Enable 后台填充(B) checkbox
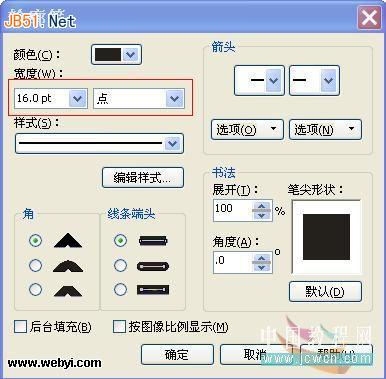The image size is (386, 379). (x=20, y=327)
